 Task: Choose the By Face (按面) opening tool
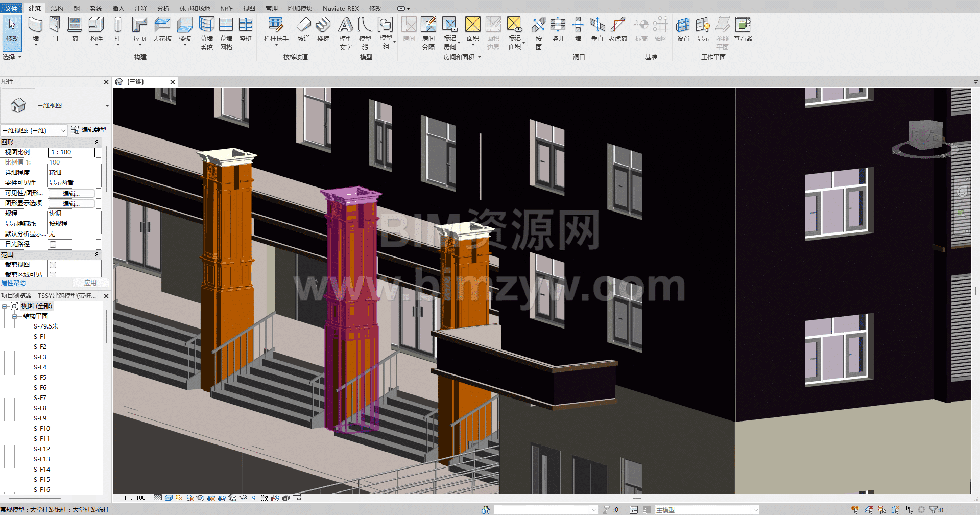[538, 33]
